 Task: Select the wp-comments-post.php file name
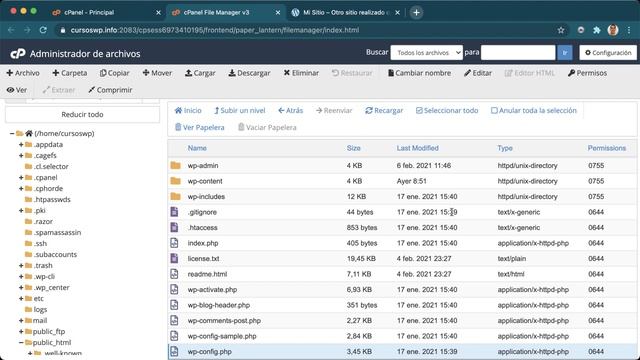224,321
